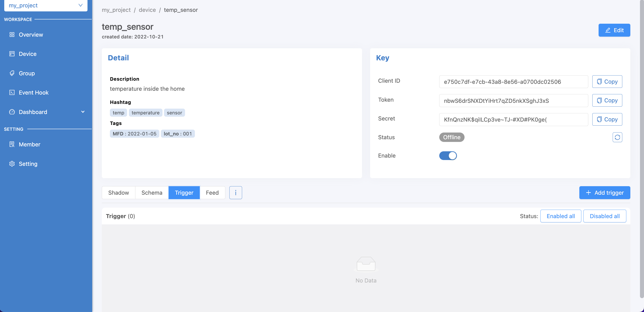Open the info panel tab
This screenshot has height=312, width=644.
(x=235, y=192)
